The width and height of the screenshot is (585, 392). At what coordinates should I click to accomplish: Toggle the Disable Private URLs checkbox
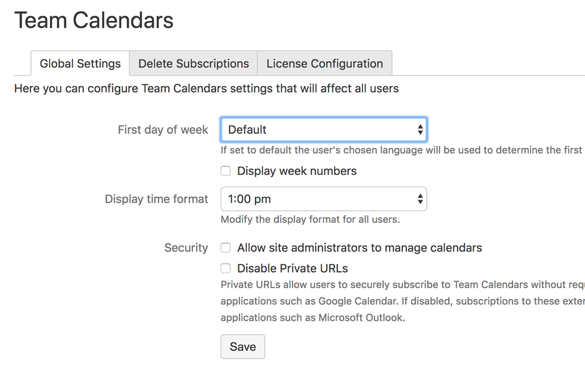[x=225, y=269]
